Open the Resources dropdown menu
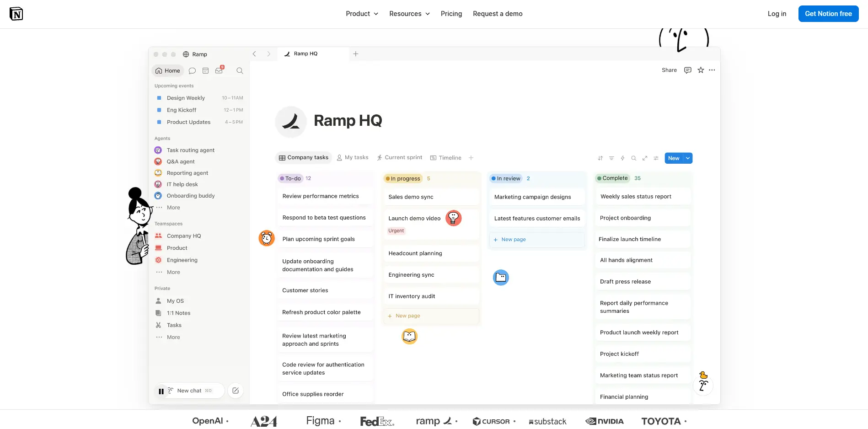The image size is (868, 429). point(410,14)
